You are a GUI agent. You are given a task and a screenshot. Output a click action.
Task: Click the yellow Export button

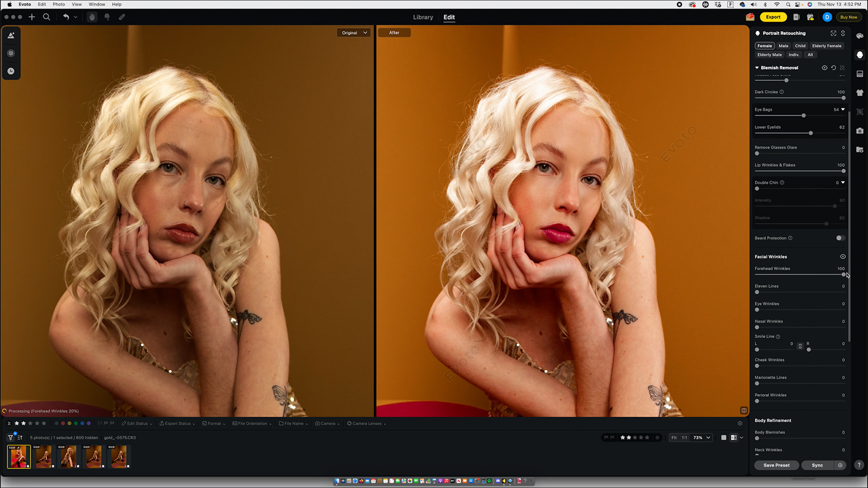click(x=773, y=17)
